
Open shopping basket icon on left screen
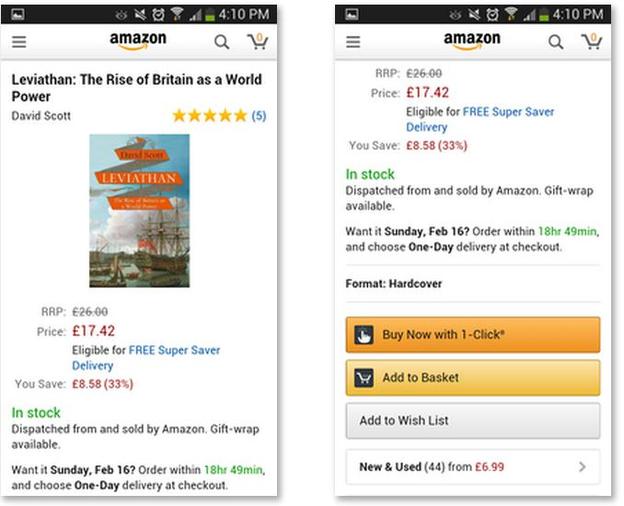[x=257, y=41]
